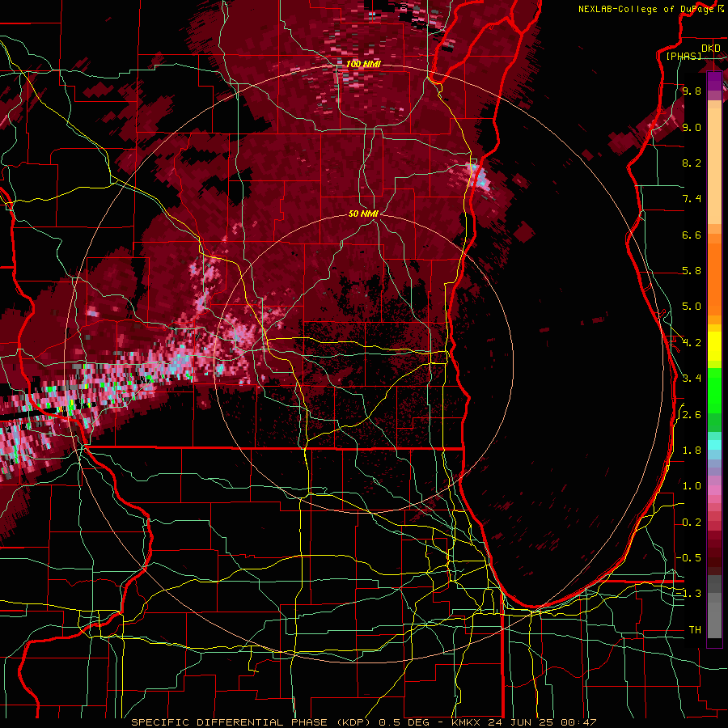
Task: Click the -1.3 legend value
Action: point(689,594)
